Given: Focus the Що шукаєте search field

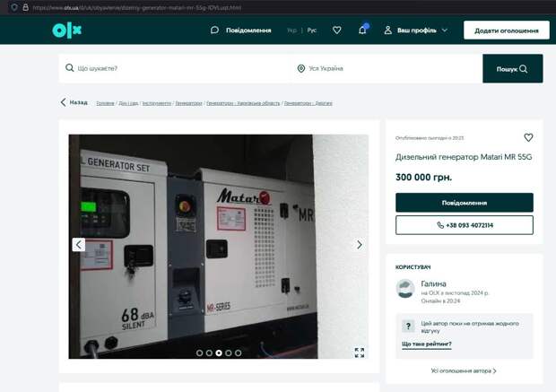Looking at the screenshot, I should coord(174,68).
